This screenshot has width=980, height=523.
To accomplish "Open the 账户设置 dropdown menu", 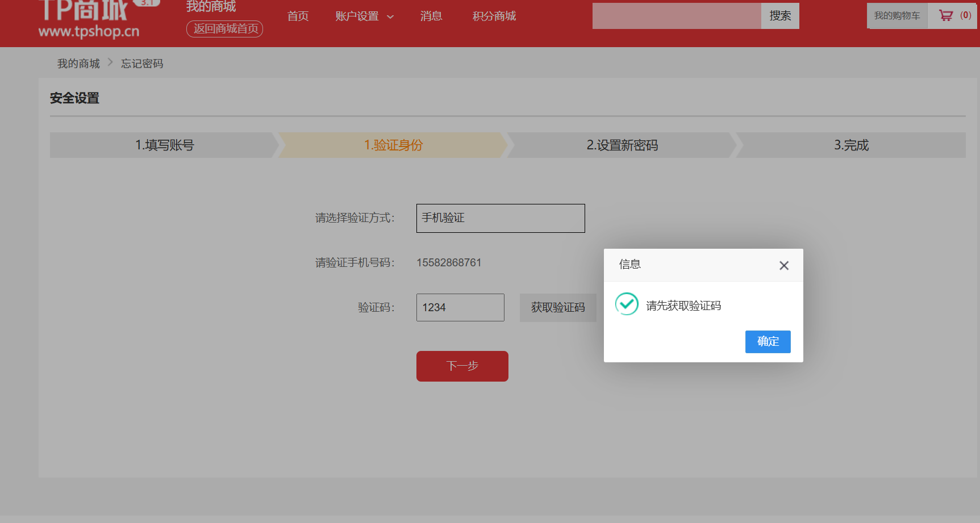I will [364, 16].
